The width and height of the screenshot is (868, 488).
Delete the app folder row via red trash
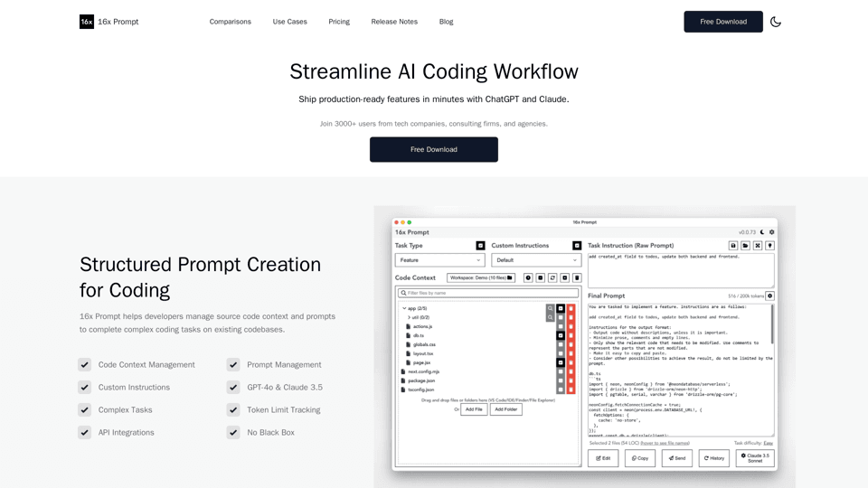coord(571,309)
